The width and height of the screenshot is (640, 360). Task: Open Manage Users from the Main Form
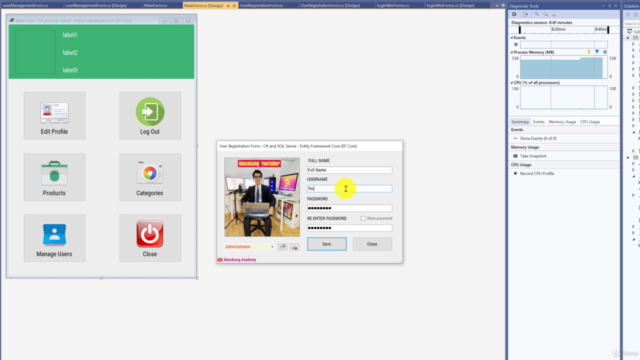pyautogui.click(x=54, y=238)
